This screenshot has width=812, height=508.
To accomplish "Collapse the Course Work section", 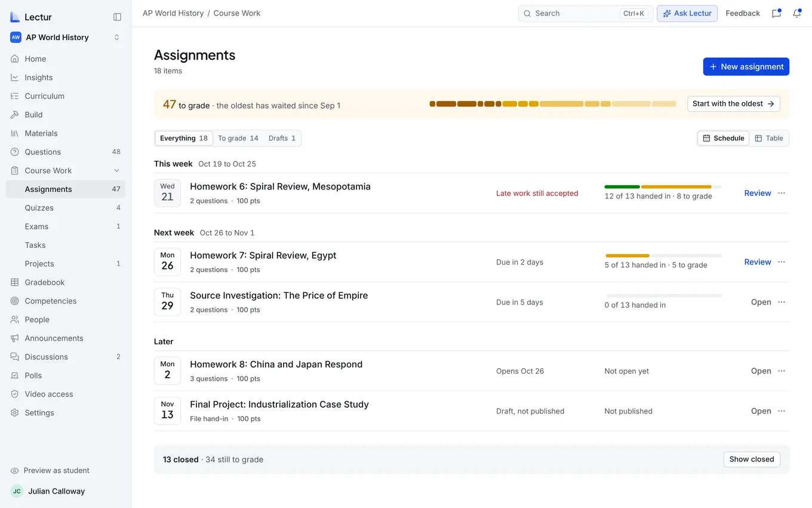I will click(116, 170).
